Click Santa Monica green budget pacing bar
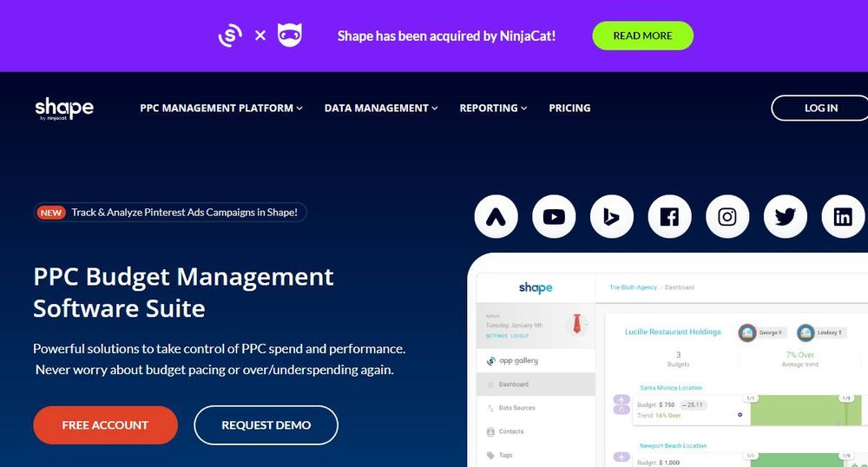 (806, 410)
